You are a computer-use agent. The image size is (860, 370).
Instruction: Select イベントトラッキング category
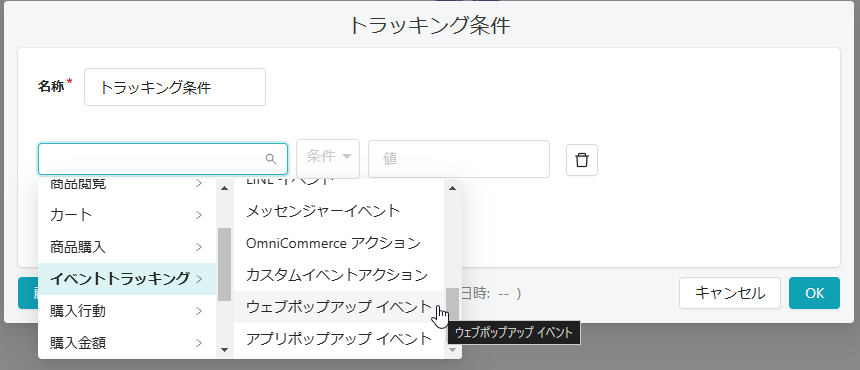click(127, 279)
